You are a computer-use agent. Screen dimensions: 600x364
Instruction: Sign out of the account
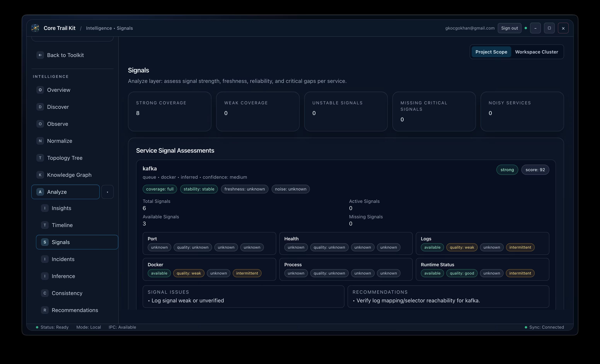click(509, 28)
